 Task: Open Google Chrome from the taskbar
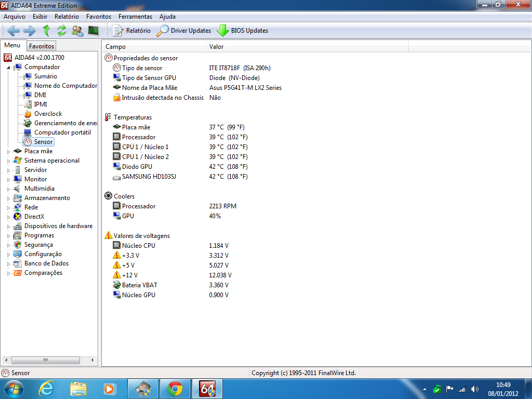175,389
